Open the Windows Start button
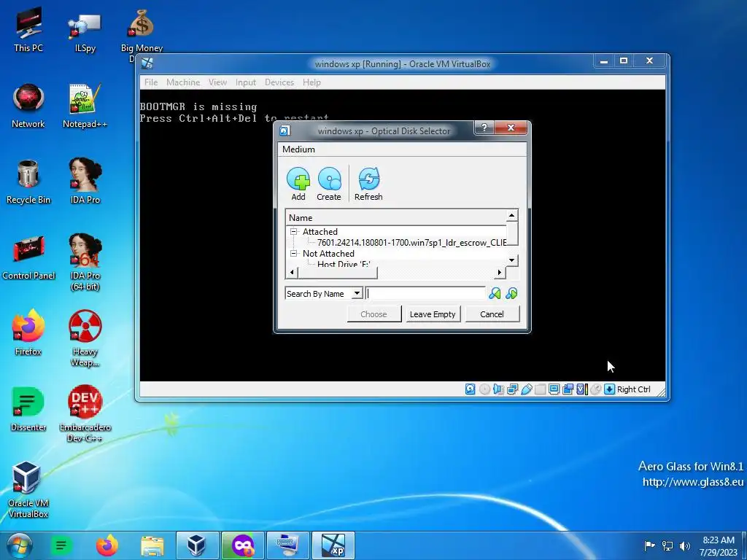The image size is (747, 560). (x=20, y=545)
